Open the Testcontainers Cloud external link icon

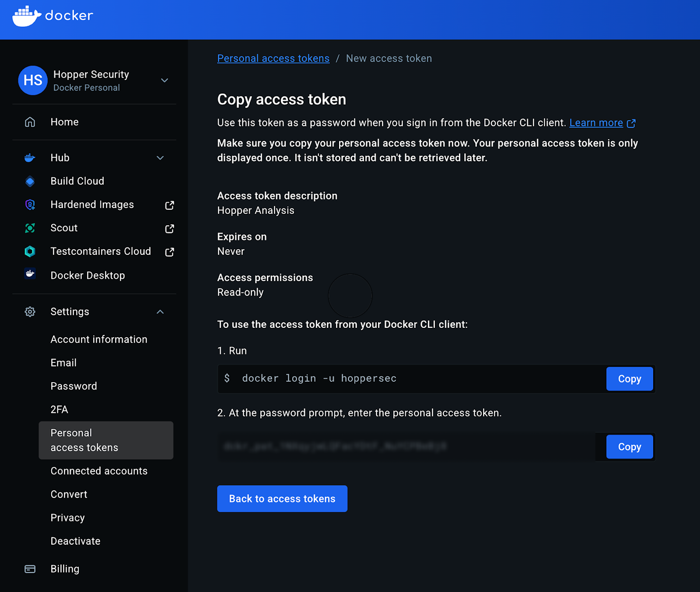pyautogui.click(x=170, y=252)
